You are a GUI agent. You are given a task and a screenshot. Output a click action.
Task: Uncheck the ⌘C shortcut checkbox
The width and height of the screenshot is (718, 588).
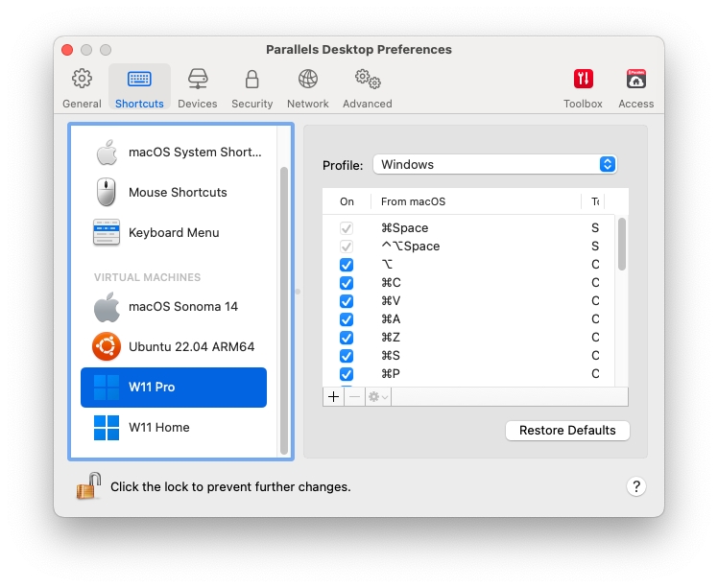point(347,283)
